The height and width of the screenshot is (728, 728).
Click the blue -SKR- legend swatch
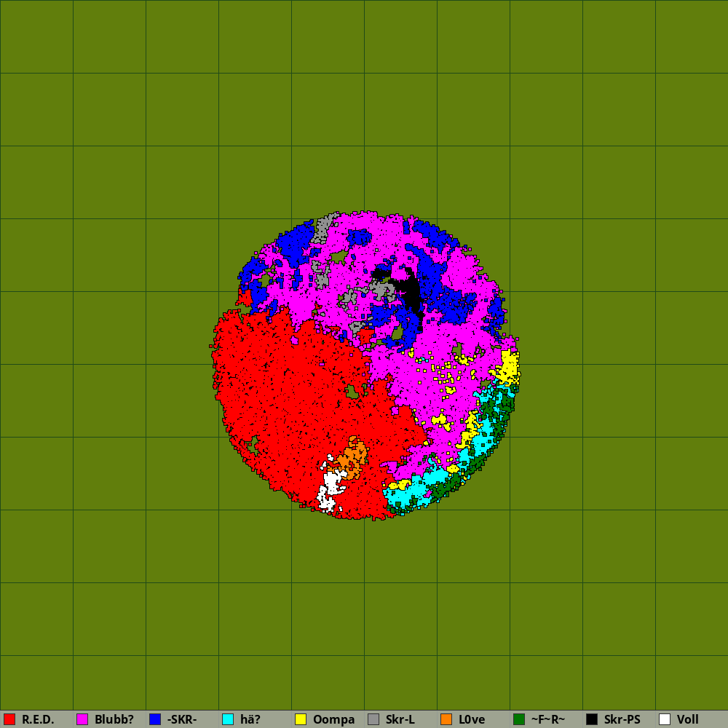click(155, 719)
